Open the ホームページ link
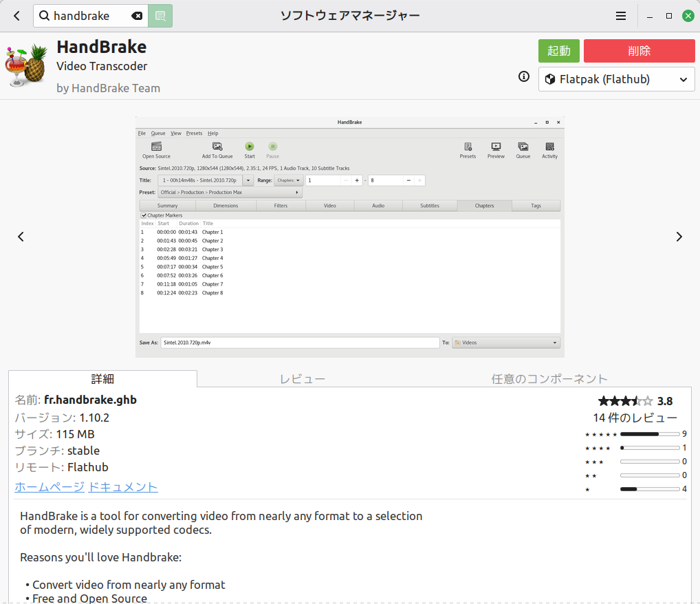Viewport: 700px width, 604px height. (x=49, y=487)
